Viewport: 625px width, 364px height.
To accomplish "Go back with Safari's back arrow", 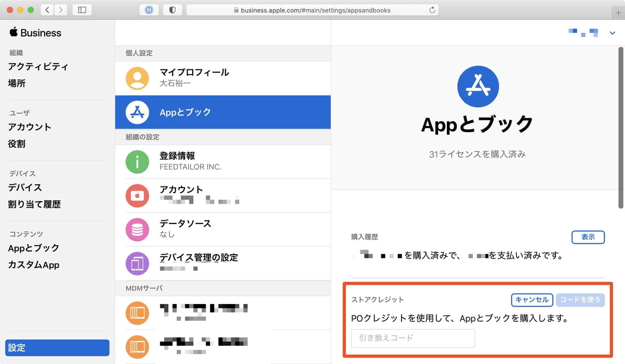I will tap(47, 10).
